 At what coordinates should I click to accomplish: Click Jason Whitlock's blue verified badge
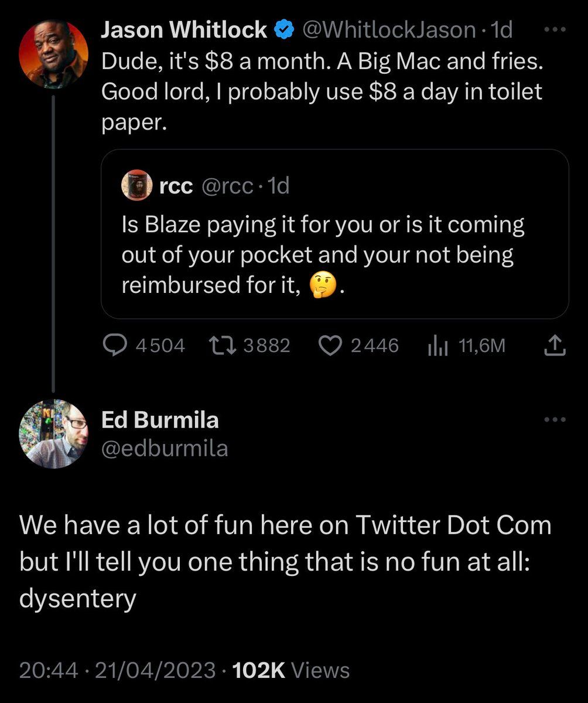tap(285, 30)
